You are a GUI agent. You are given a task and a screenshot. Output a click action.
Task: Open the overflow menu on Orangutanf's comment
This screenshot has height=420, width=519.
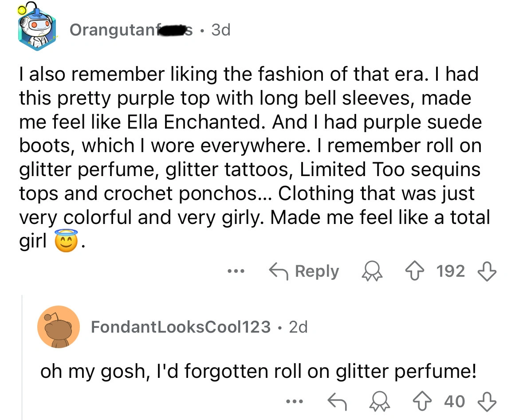point(236,272)
